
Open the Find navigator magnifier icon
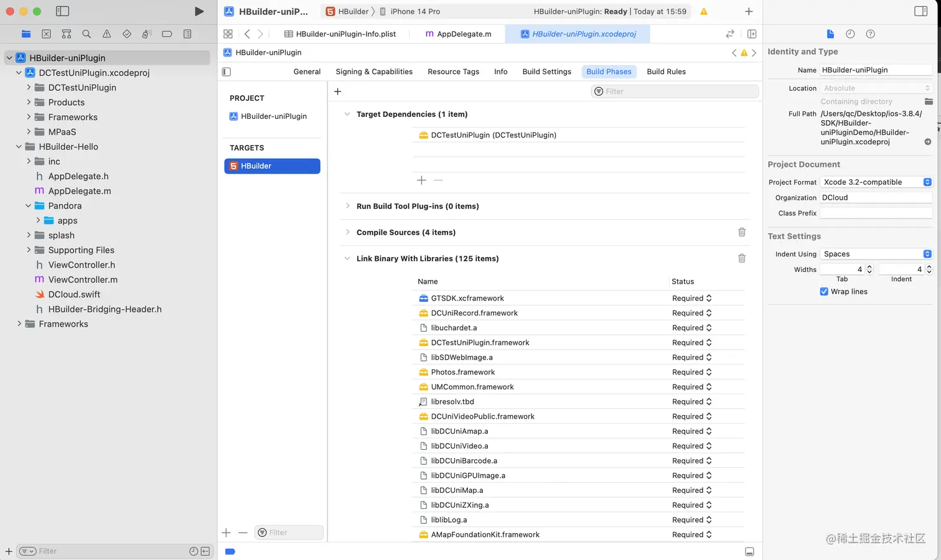tap(87, 34)
